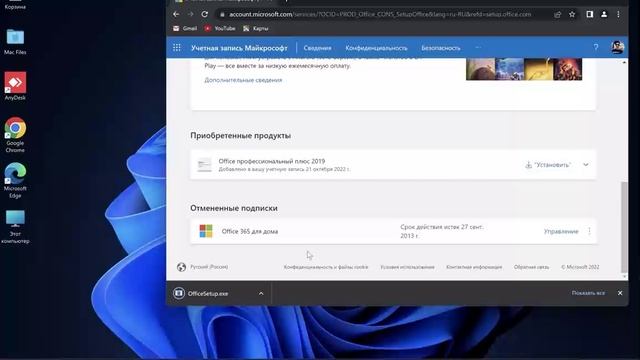
Task: Click the address bar URL field
Action: (x=380, y=14)
